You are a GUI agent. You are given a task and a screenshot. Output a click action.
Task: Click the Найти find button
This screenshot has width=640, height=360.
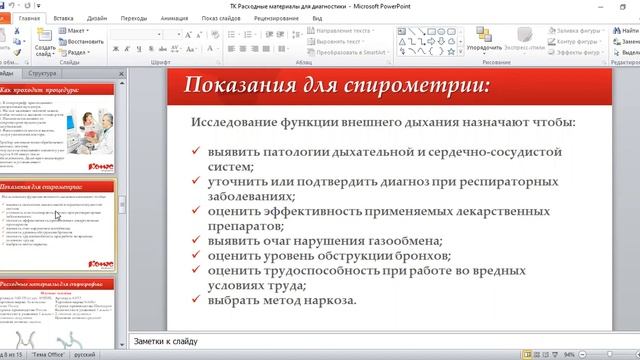626,31
